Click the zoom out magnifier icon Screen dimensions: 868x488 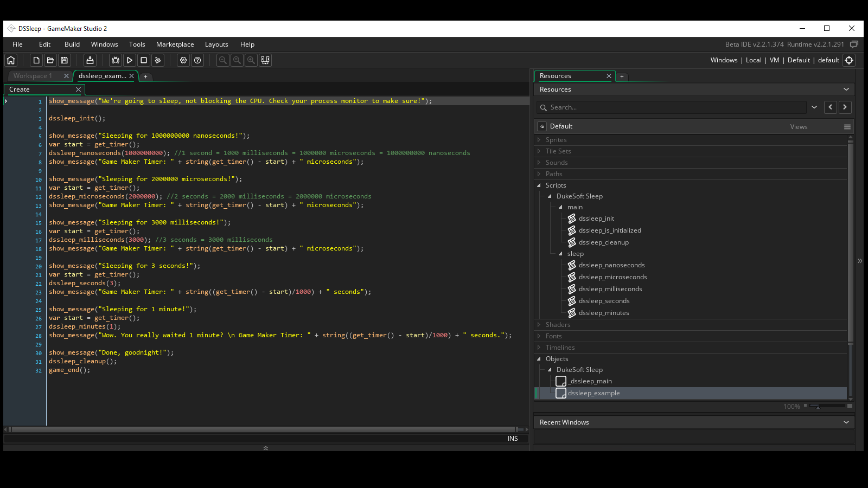(x=223, y=60)
